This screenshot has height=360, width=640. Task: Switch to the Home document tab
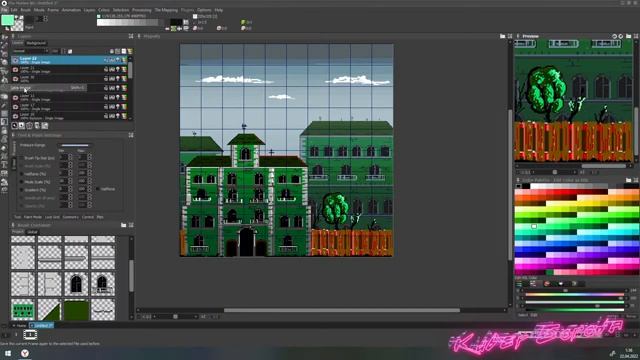(x=20, y=326)
